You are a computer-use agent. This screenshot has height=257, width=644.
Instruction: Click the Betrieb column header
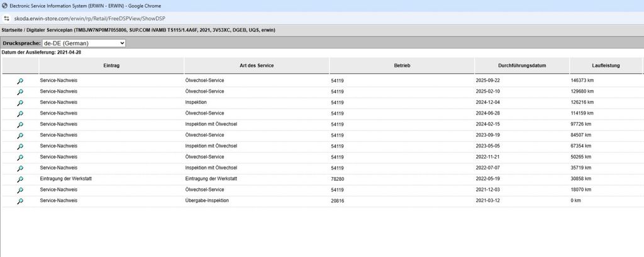(x=402, y=66)
